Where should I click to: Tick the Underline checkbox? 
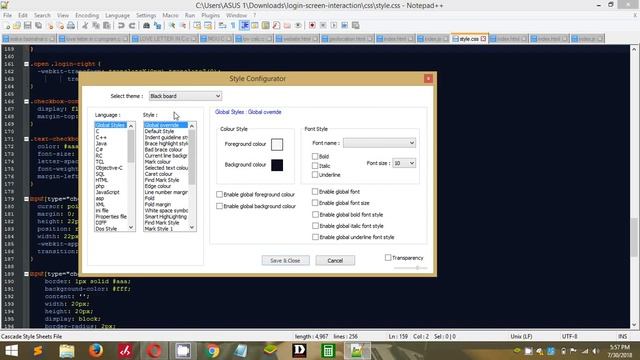(x=315, y=175)
